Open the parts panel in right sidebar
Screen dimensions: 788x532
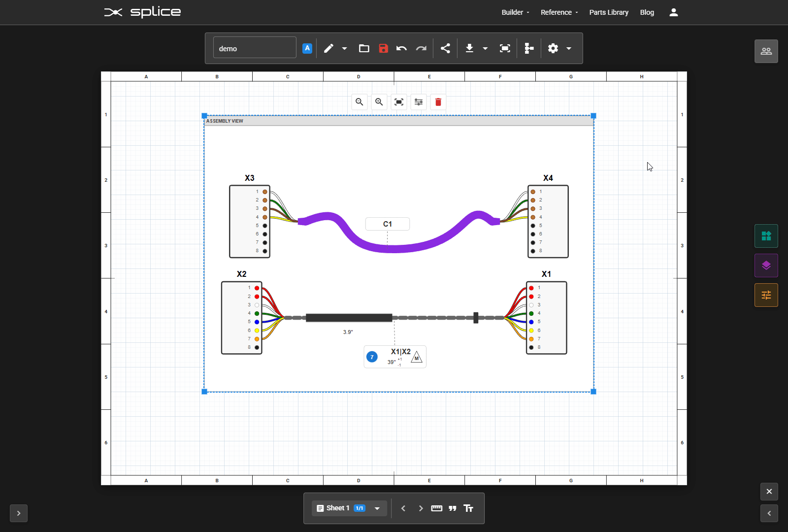click(x=765, y=236)
